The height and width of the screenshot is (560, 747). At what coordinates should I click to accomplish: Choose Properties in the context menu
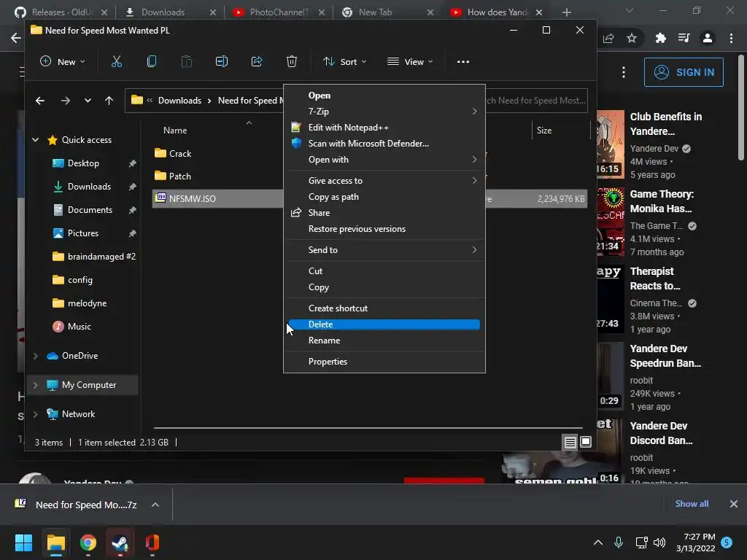tap(384, 362)
